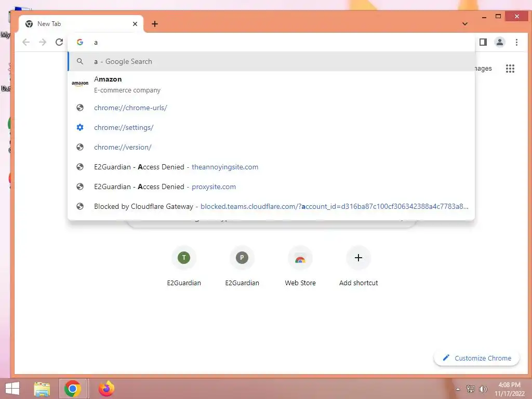This screenshot has height=399, width=532.
Task: Open E2Guardian shortcut with T icon
Action: pyautogui.click(x=184, y=267)
